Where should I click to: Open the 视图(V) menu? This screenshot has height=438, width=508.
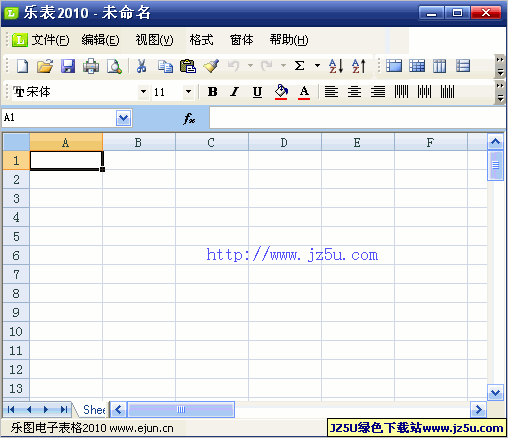154,40
